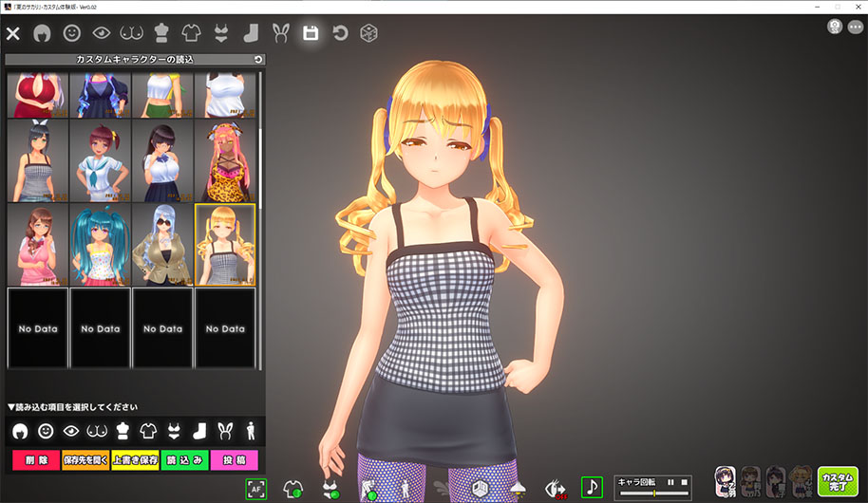Select the save/load floppy disk icon

(x=310, y=34)
